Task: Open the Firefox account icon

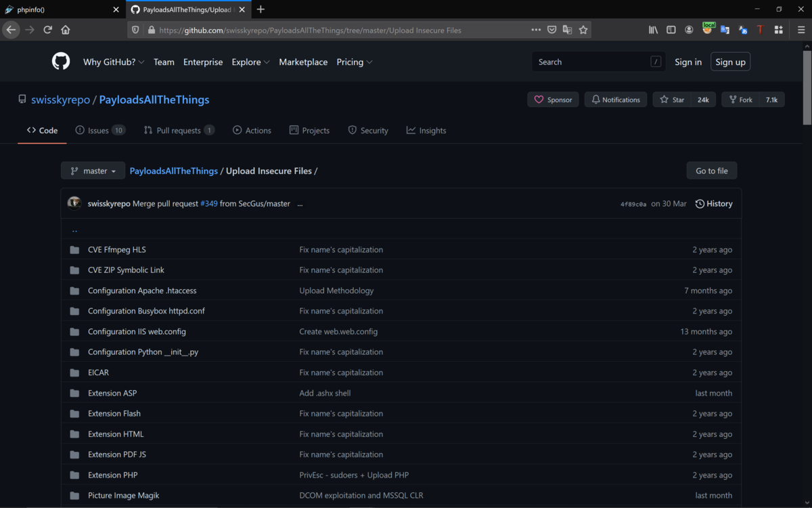Action: coord(689,30)
